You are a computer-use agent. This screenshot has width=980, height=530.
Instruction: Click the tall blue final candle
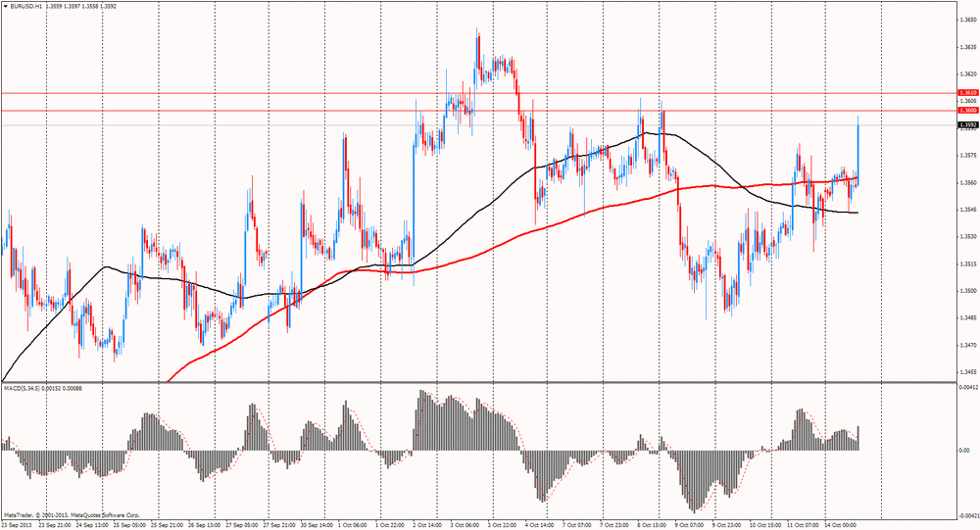click(858, 150)
